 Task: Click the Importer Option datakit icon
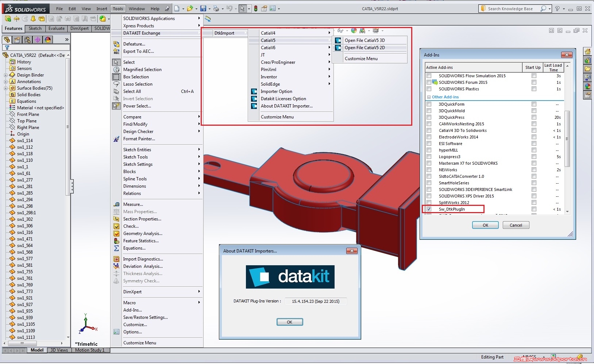pos(254,91)
